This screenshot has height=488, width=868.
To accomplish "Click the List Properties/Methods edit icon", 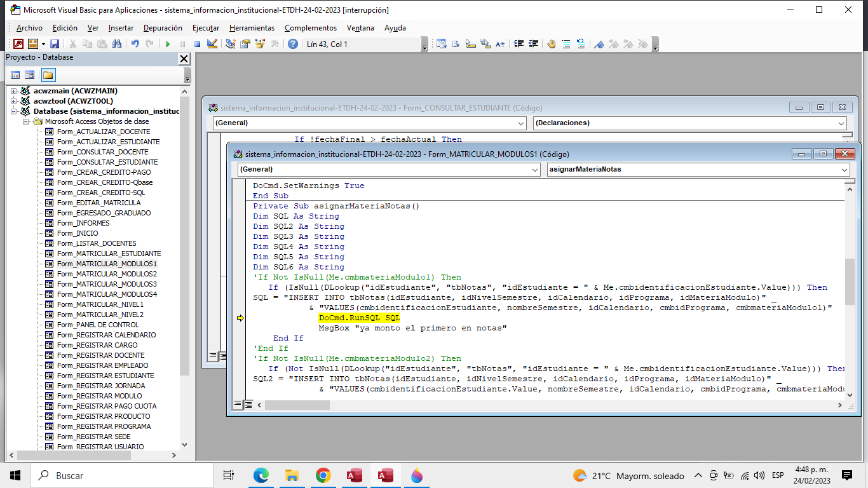I will pyautogui.click(x=441, y=44).
